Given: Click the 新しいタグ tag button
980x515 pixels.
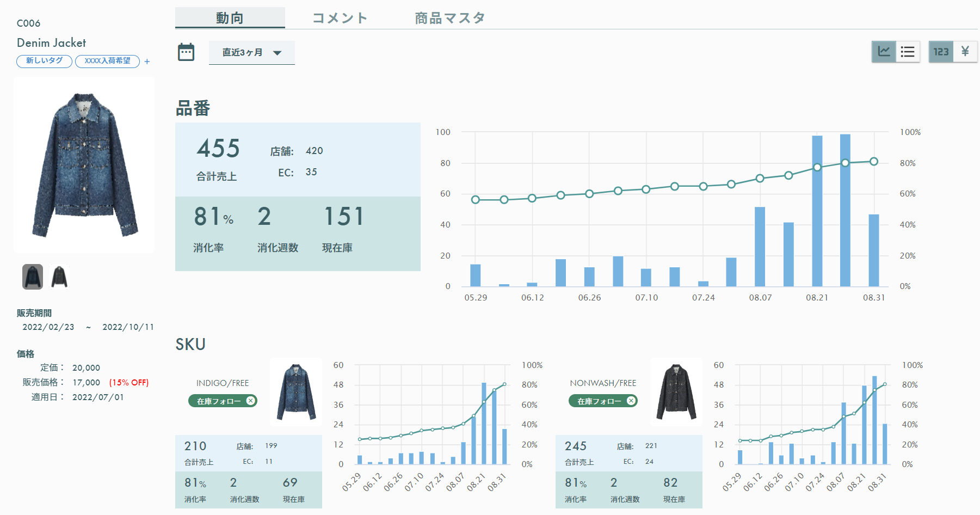Looking at the screenshot, I should coord(44,61).
